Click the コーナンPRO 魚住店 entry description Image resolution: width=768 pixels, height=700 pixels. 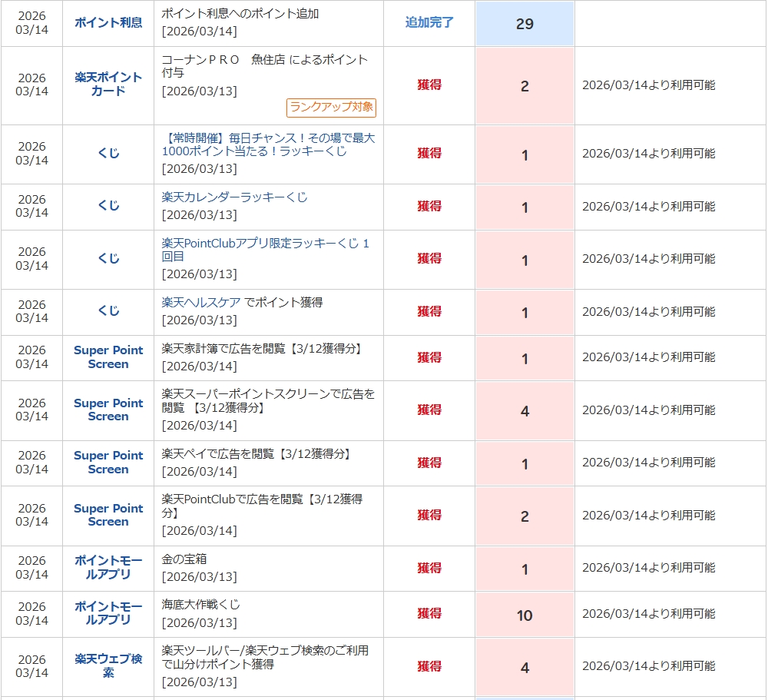[x=264, y=66]
